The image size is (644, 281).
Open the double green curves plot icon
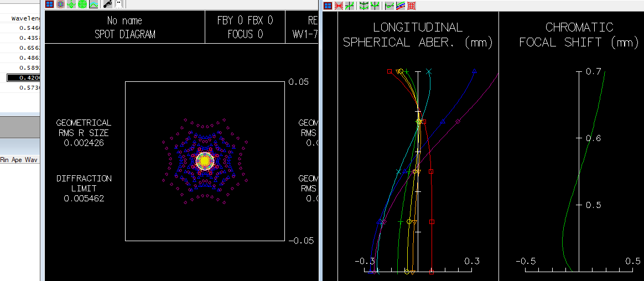364,6
